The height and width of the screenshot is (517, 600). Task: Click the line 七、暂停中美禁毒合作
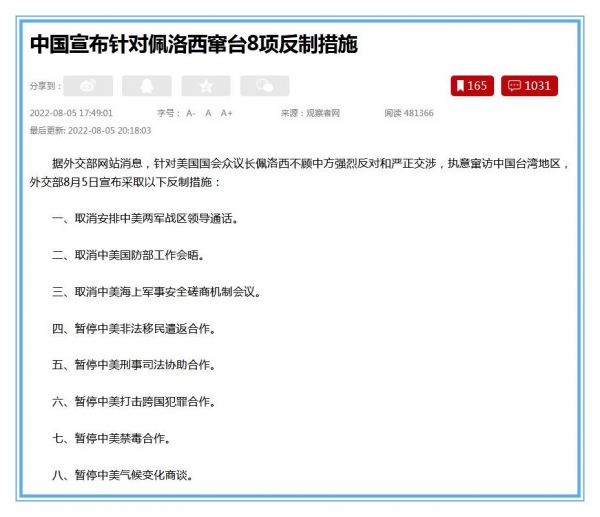pyautogui.click(x=111, y=438)
